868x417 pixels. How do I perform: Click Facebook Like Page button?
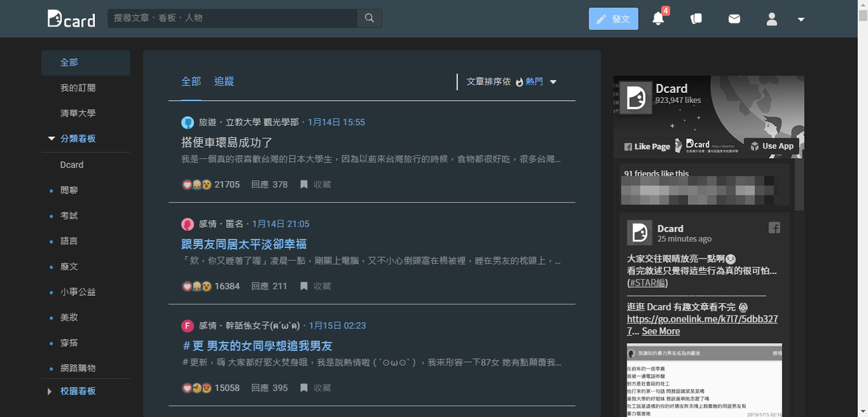(647, 146)
